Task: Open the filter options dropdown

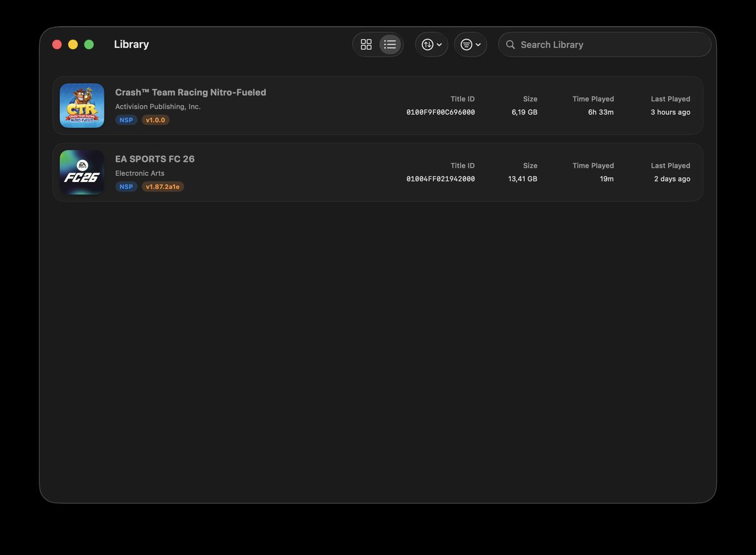Action: click(471, 45)
